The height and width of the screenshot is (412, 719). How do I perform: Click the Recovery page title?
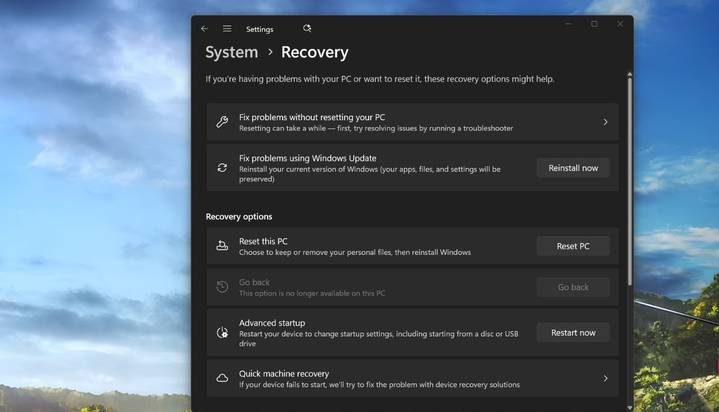point(315,52)
